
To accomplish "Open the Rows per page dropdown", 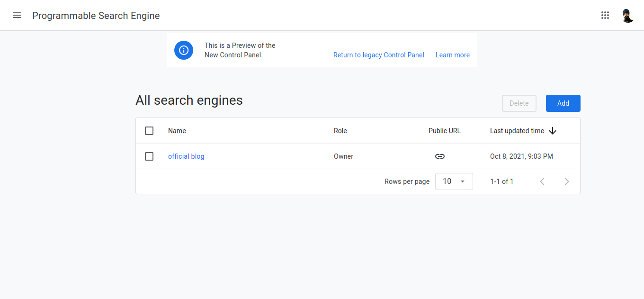I will click(454, 181).
